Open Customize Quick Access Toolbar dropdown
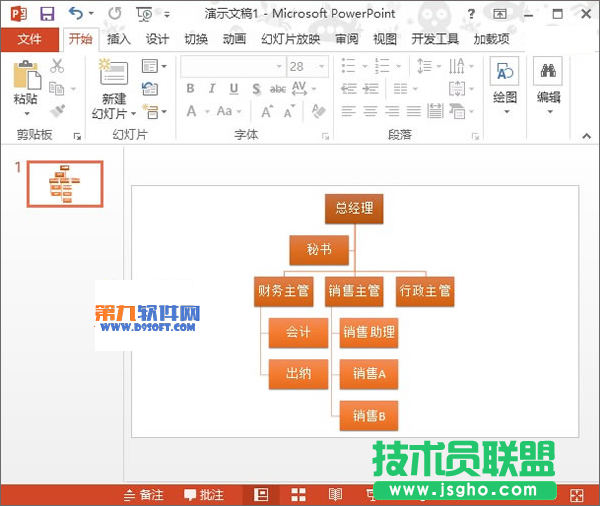600x506 pixels. (167, 15)
